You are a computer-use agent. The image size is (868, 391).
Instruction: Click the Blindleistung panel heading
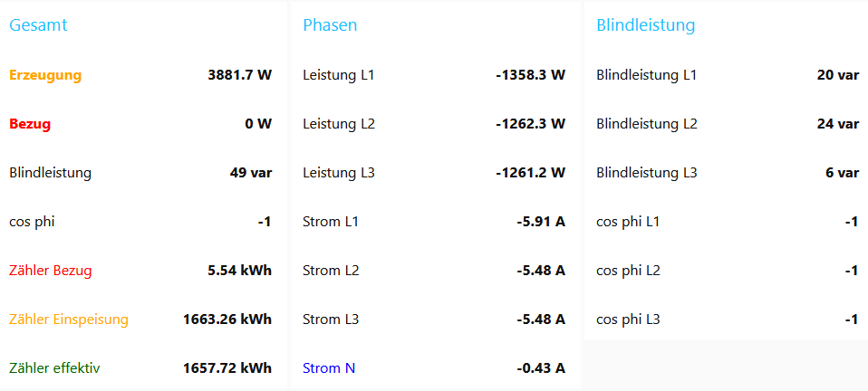point(645,25)
